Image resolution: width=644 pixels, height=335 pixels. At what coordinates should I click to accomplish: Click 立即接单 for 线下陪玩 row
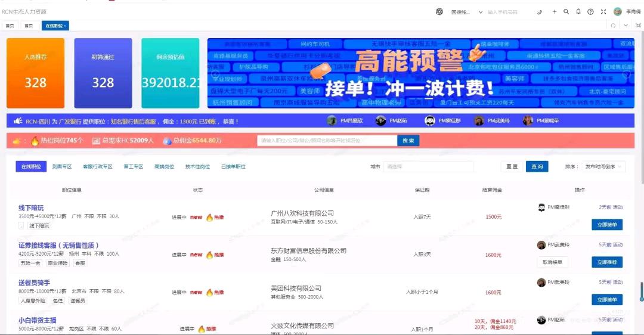point(607,225)
